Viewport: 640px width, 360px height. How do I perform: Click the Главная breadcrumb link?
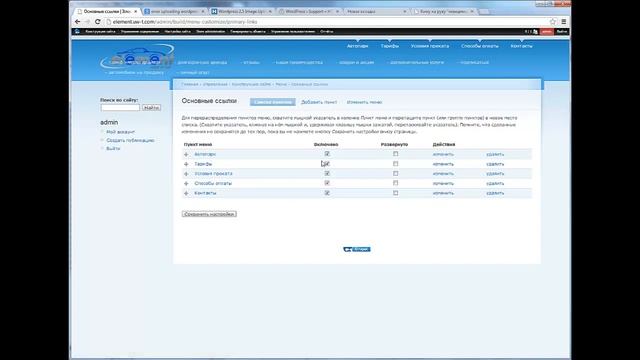pos(190,84)
